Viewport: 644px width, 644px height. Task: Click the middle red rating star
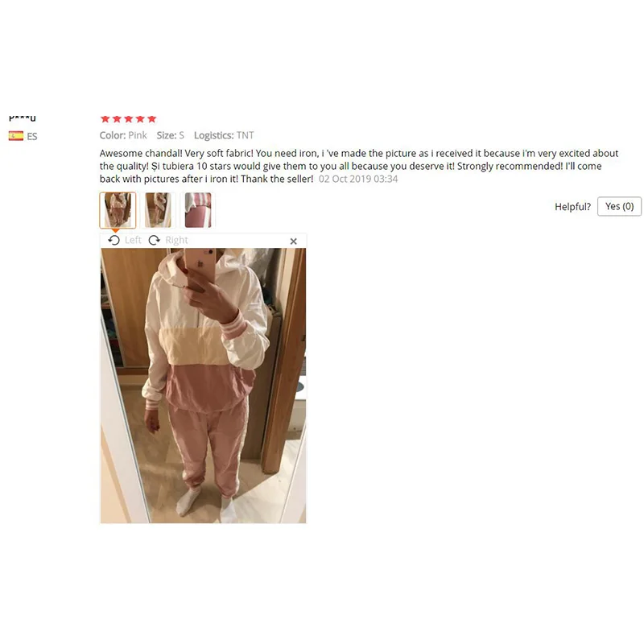(129, 119)
